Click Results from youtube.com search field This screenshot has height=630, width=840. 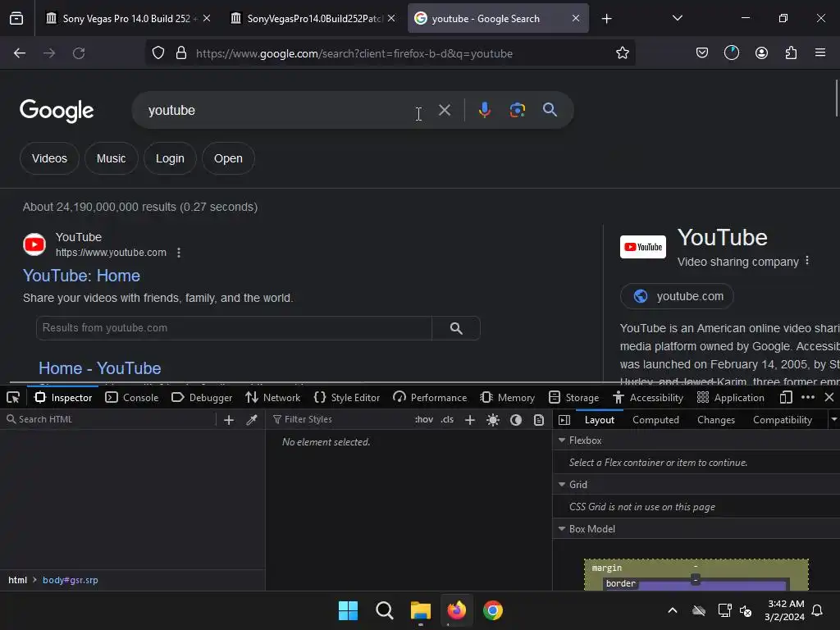(x=234, y=328)
